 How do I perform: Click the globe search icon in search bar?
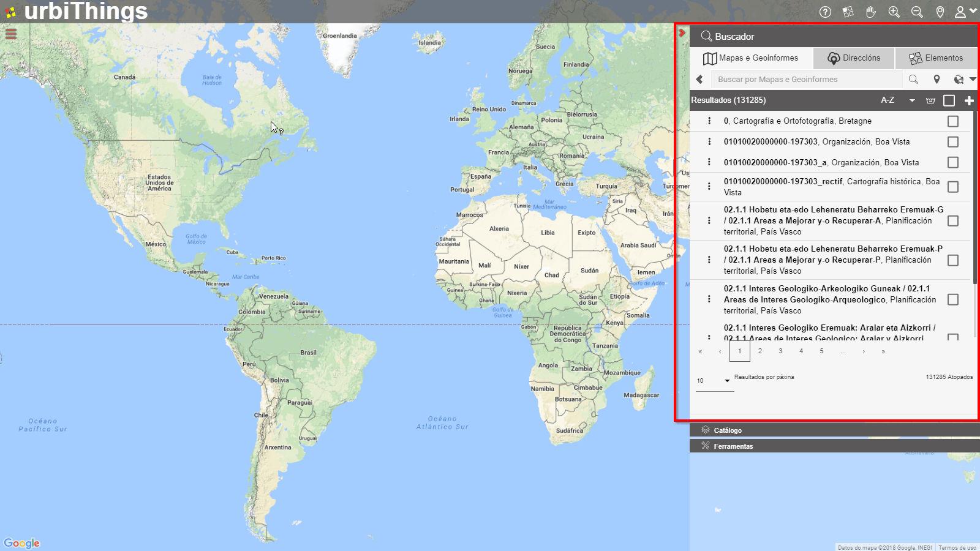click(x=959, y=79)
